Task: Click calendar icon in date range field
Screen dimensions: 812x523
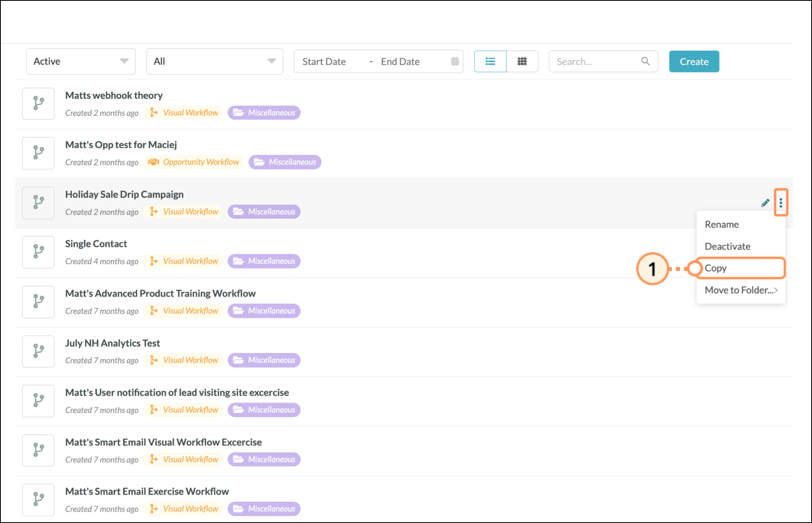Action: pyautogui.click(x=455, y=62)
